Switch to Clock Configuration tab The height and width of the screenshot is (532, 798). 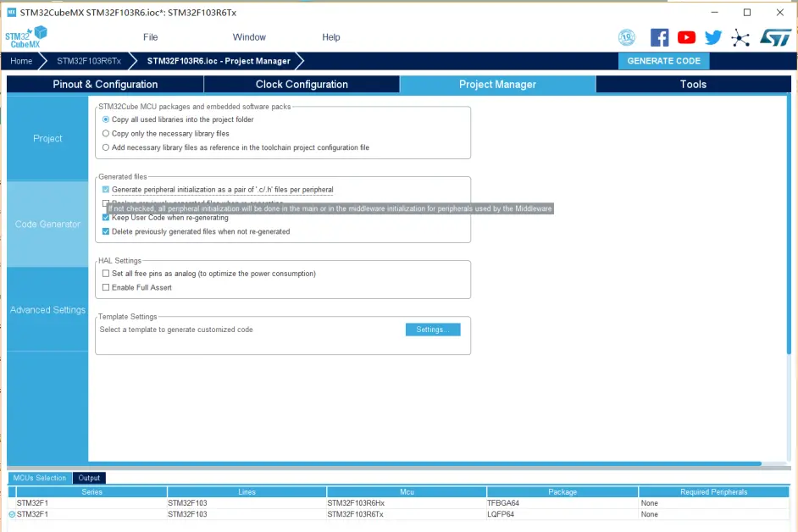[302, 85]
